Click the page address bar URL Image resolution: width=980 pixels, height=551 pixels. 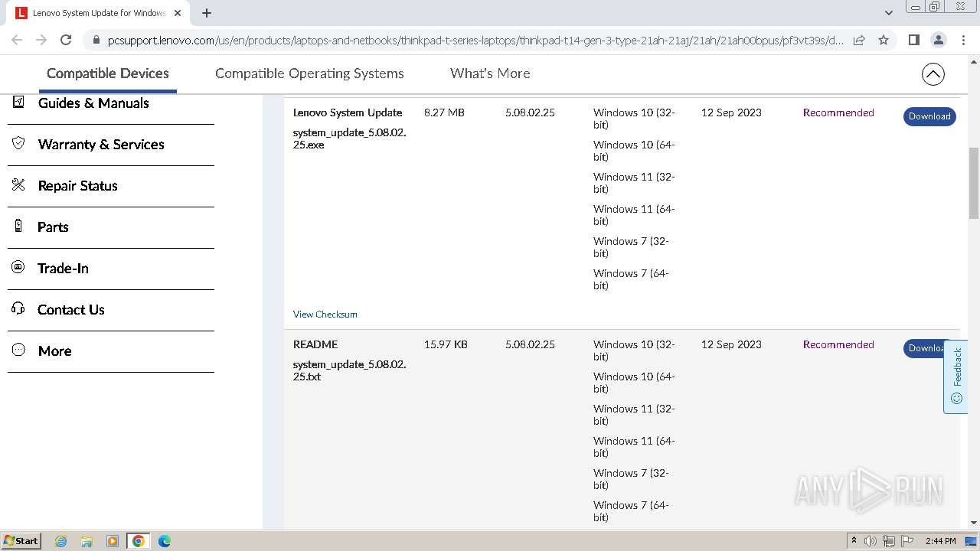click(x=475, y=40)
